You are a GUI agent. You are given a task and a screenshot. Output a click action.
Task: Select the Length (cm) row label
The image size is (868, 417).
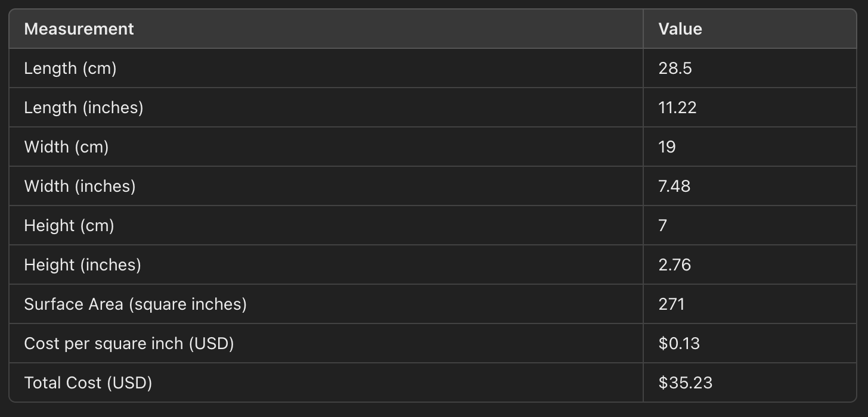coord(70,68)
